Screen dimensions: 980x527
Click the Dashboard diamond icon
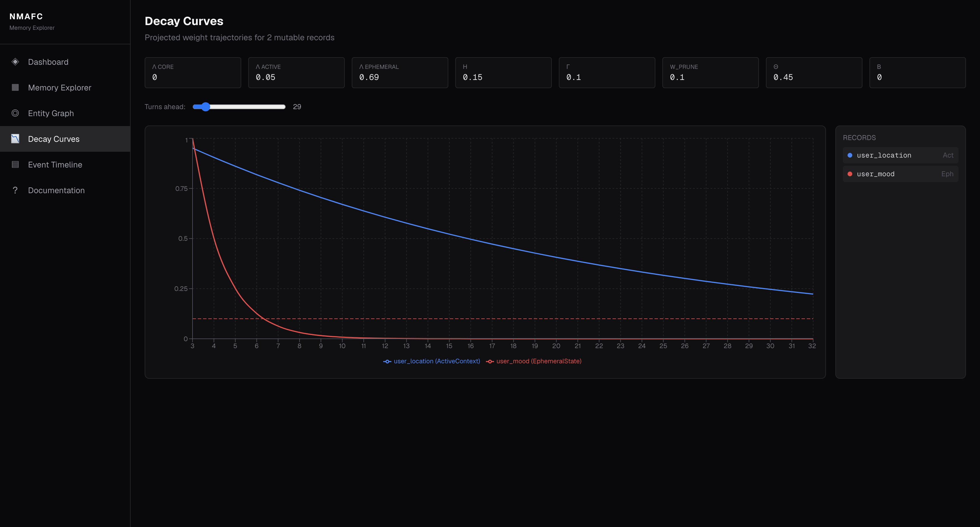[15, 62]
